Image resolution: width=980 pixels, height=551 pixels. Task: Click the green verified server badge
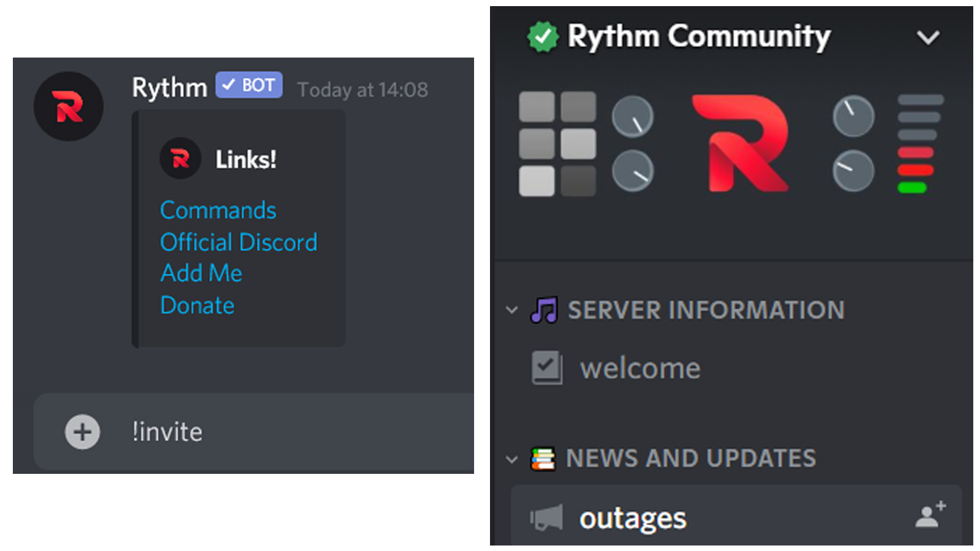[543, 37]
